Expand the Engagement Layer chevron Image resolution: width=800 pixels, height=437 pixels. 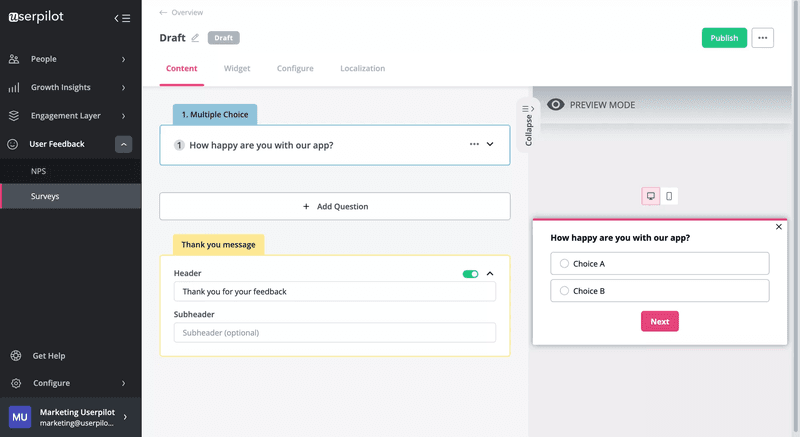tap(123, 116)
